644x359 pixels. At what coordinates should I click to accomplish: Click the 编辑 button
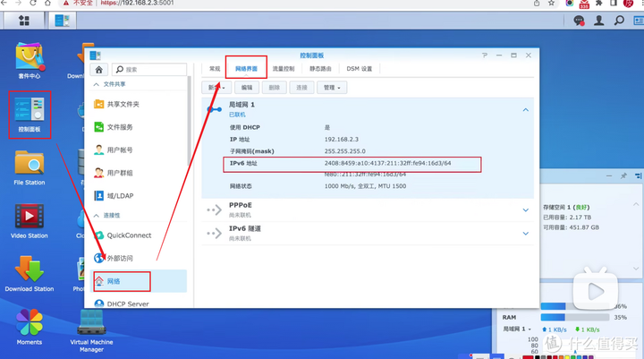247,88
